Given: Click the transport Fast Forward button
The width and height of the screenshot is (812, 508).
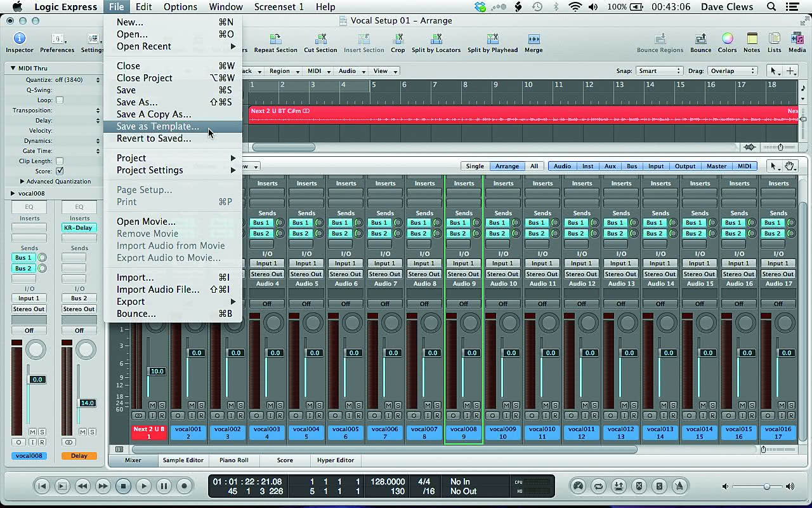Looking at the screenshot, I should (x=103, y=486).
